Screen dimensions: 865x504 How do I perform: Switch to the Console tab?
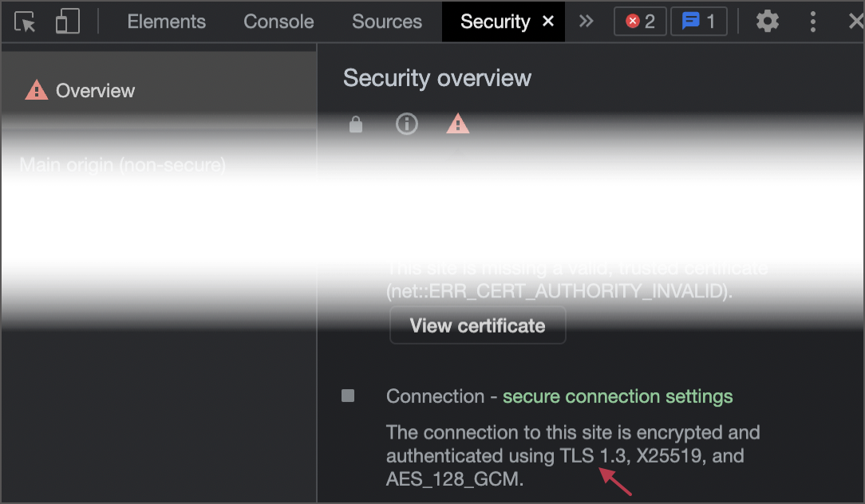pos(278,21)
